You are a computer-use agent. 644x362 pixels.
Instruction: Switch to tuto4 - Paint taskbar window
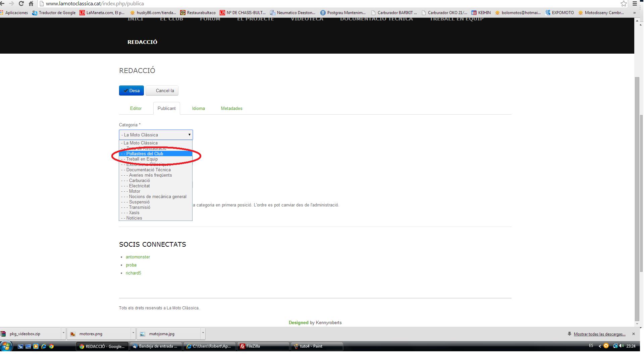(x=317, y=346)
